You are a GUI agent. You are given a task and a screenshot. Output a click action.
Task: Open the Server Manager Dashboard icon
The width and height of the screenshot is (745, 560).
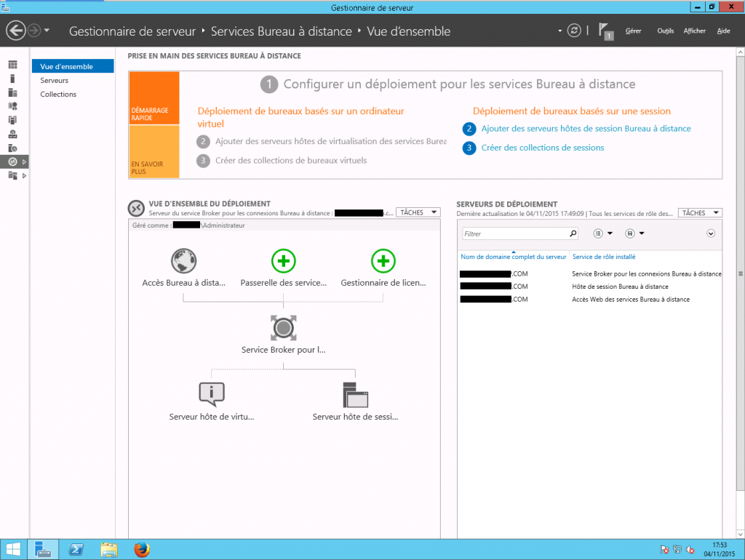[12, 65]
